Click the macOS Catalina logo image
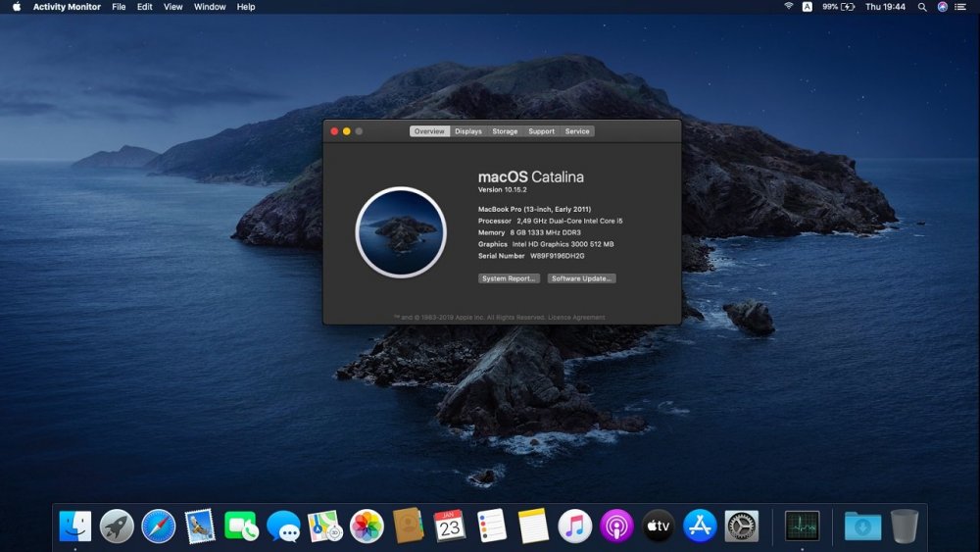The height and width of the screenshot is (552, 980). coord(401,232)
